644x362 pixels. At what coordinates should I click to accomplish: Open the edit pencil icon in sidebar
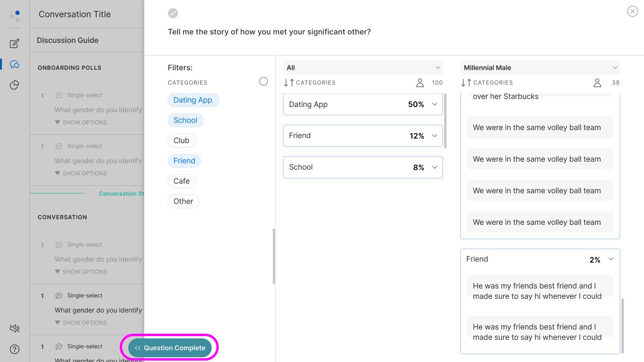(15, 44)
